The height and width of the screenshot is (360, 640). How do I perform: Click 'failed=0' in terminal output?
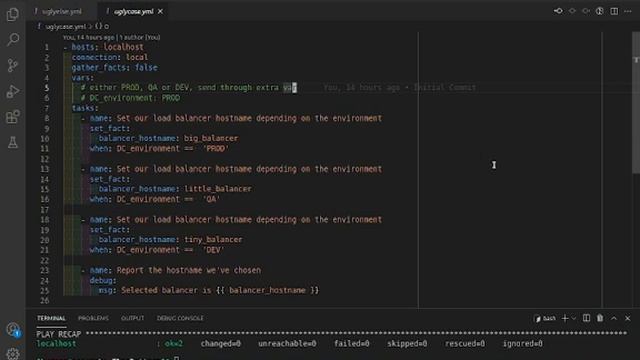351,344
